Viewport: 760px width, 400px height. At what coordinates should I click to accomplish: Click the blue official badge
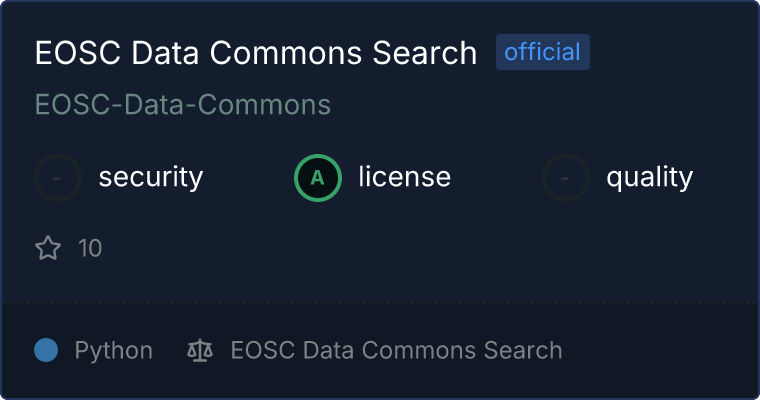click(543, 52)
